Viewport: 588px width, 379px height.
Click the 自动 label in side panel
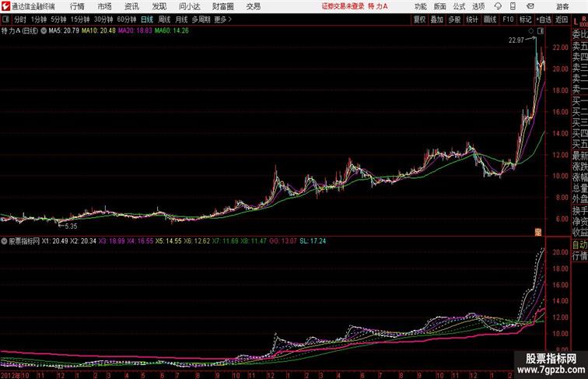pos(579,244)
